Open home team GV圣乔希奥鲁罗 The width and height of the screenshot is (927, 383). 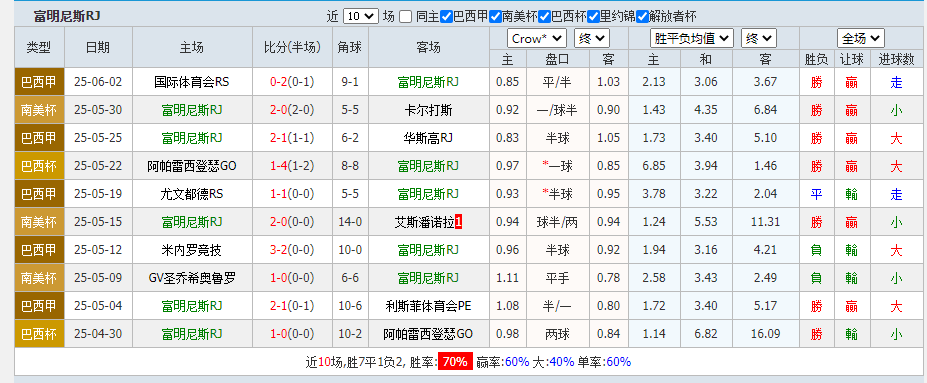[x=191, y=278]
